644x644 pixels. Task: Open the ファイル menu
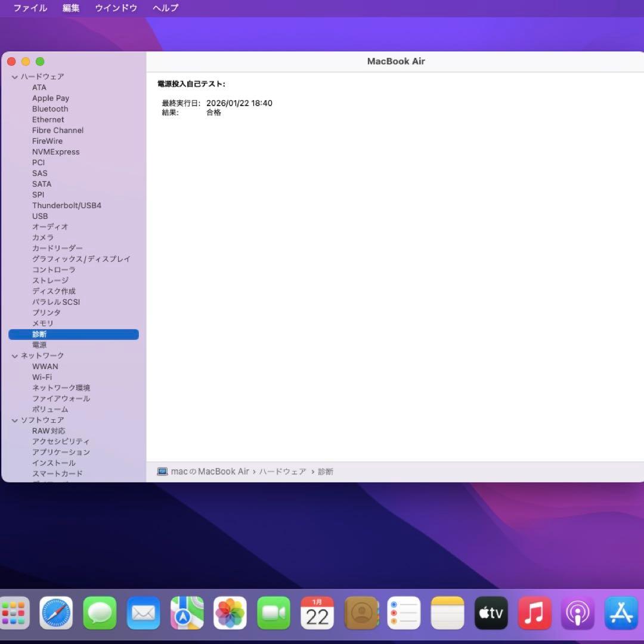pyautogui.click(x=30, y=8)
